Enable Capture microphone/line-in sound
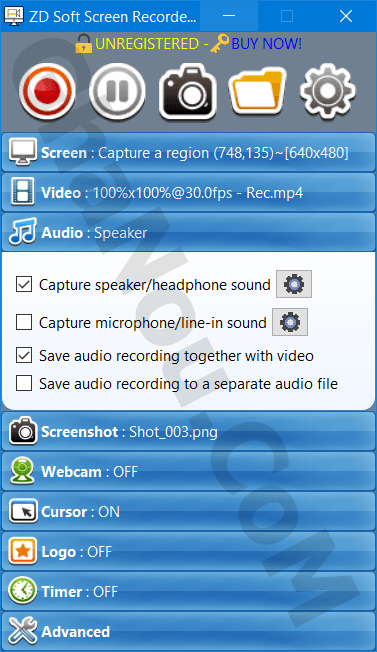 [x=24, y=322]
